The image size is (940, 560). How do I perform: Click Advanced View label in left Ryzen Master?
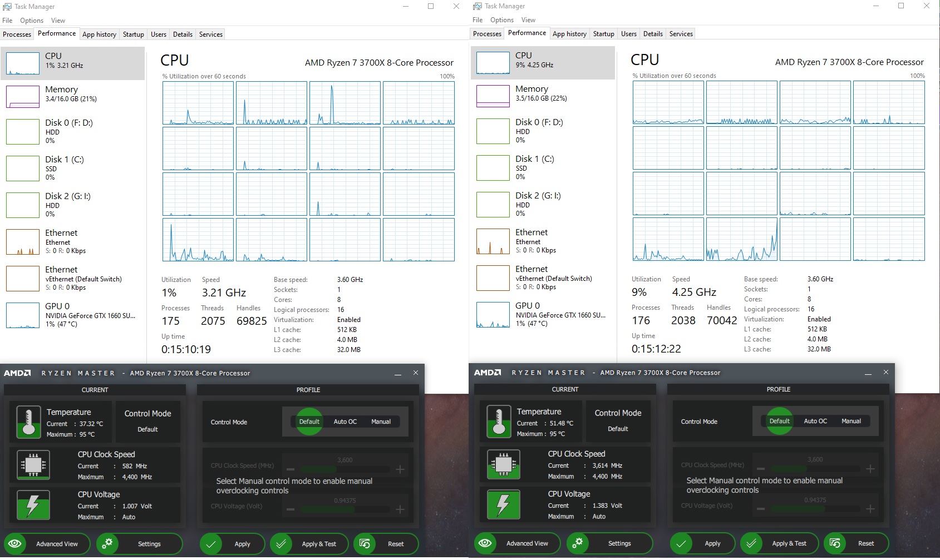click(57, 544)
